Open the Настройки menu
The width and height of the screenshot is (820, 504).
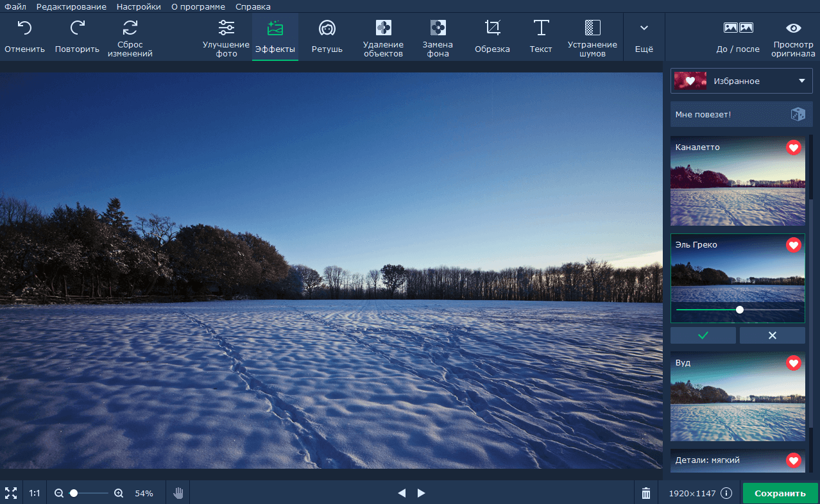[x=139, y=6]
